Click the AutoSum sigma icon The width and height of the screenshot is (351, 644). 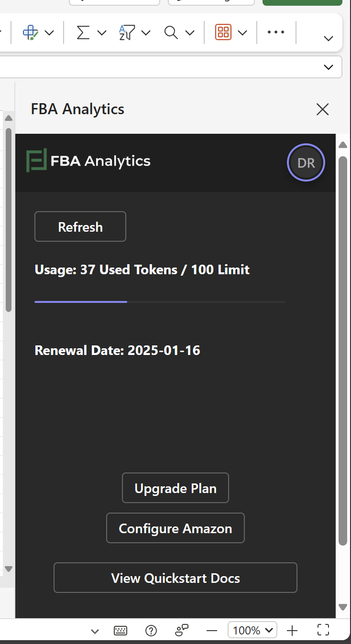pos(83,32)
